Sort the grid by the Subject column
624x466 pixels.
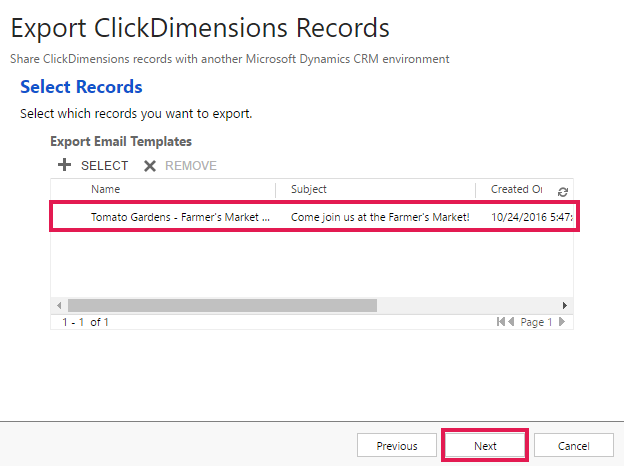pyautogui.click(x=308, y=189)
